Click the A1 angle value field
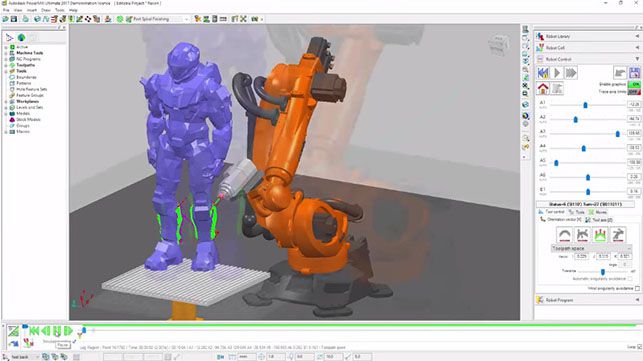 coord(634,104)
